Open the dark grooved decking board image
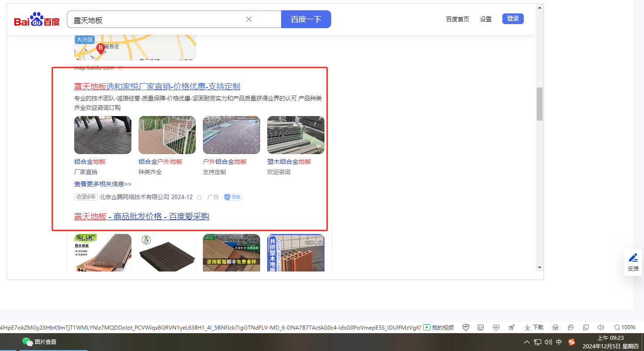The width and height of the screenshot is (644, 351). (167, 253)
